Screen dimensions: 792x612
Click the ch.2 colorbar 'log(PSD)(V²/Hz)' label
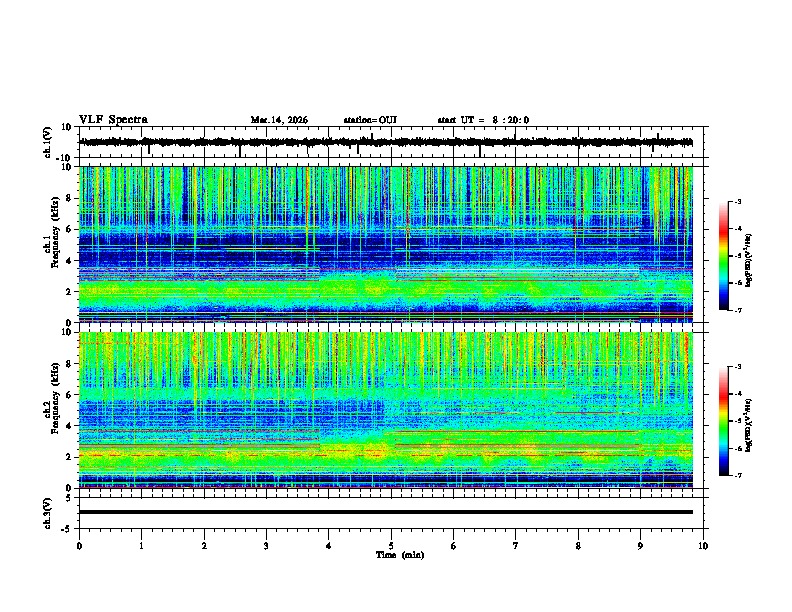pyautogui.click(x=748, y=426)
